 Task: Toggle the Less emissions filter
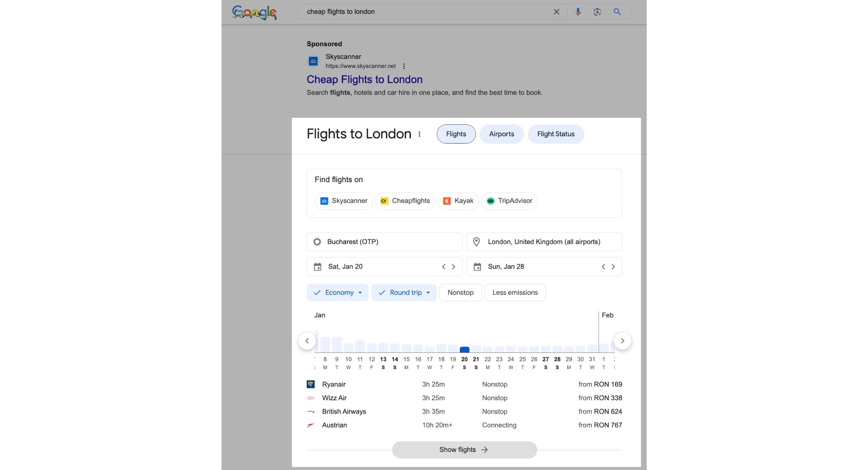[x=515, y=292]
